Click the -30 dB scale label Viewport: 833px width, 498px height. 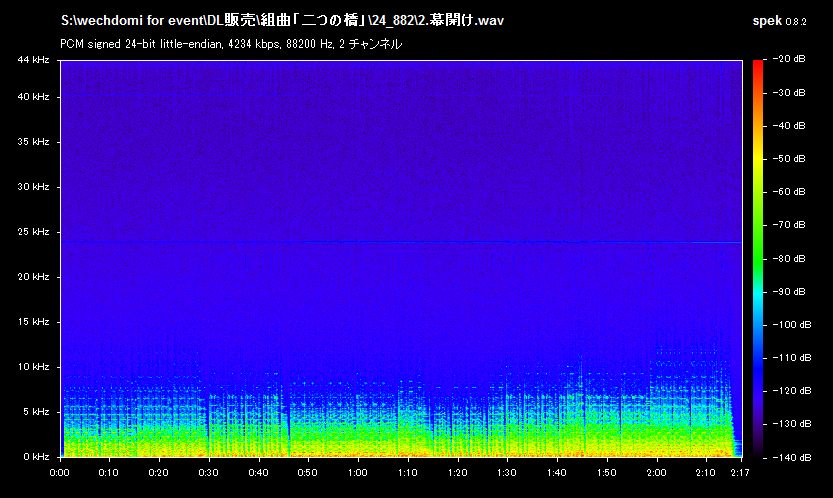tap(788, 92)
